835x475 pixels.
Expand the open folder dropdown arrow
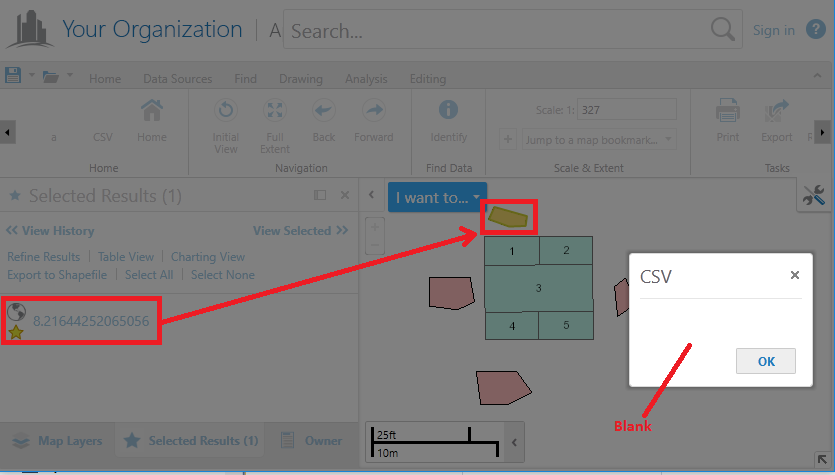pyautogui.click(x=70, y=75)
